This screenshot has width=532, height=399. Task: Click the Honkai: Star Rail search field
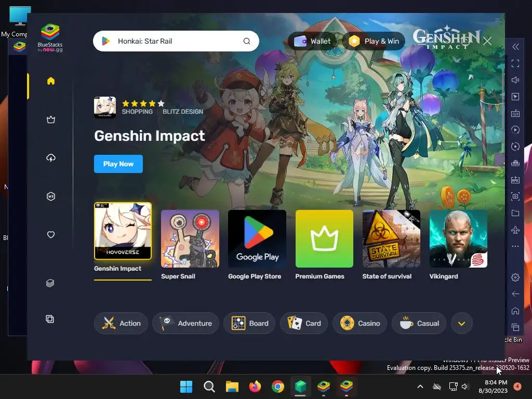pos(176,41)
